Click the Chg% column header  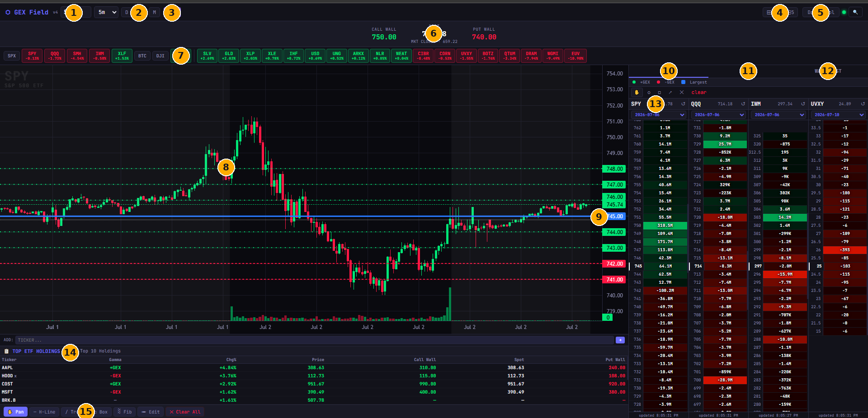pos(231,360)
